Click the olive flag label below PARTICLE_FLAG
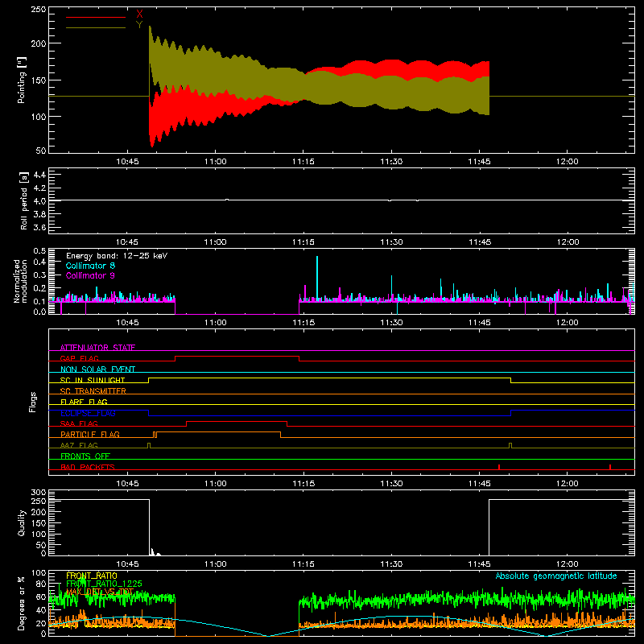Viewport: 644px width, 644px height. (79, 445)
